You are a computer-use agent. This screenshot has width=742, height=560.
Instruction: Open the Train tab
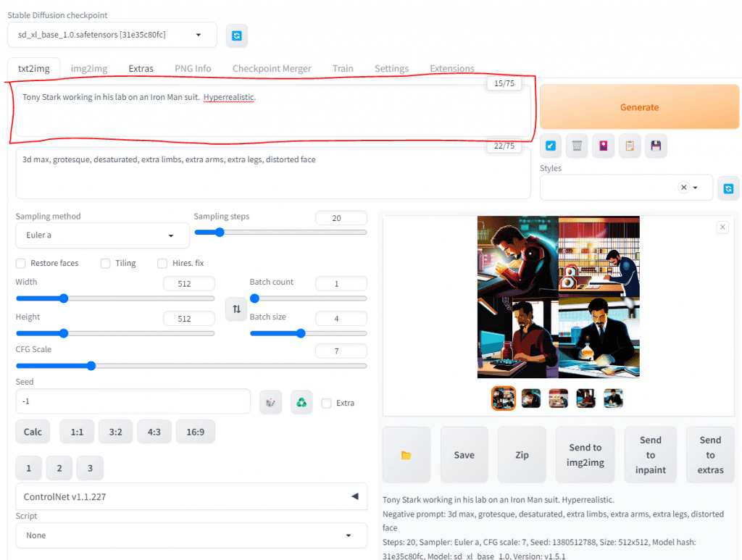(343, 69)
